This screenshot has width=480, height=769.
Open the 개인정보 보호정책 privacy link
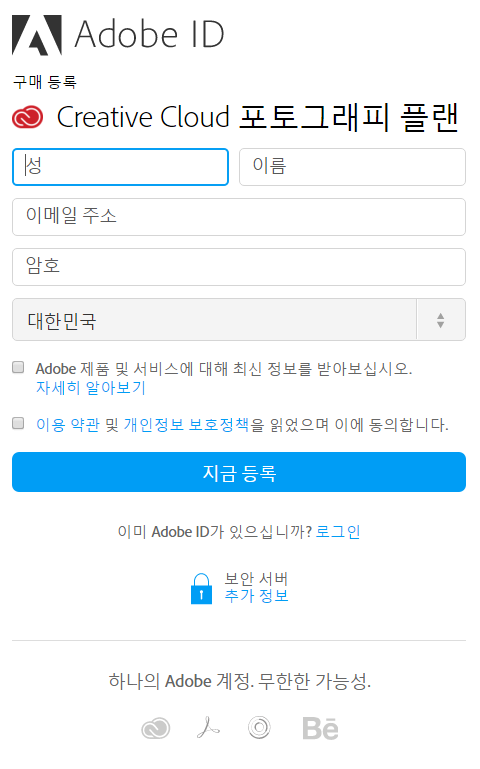click(x=186, y=425)
